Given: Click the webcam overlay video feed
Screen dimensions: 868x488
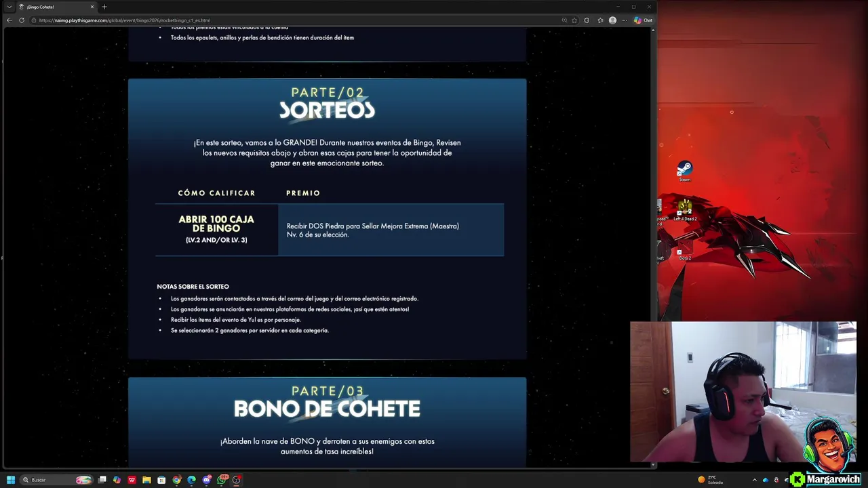Looking at the screenshot, I should click(x=743, y=392).
